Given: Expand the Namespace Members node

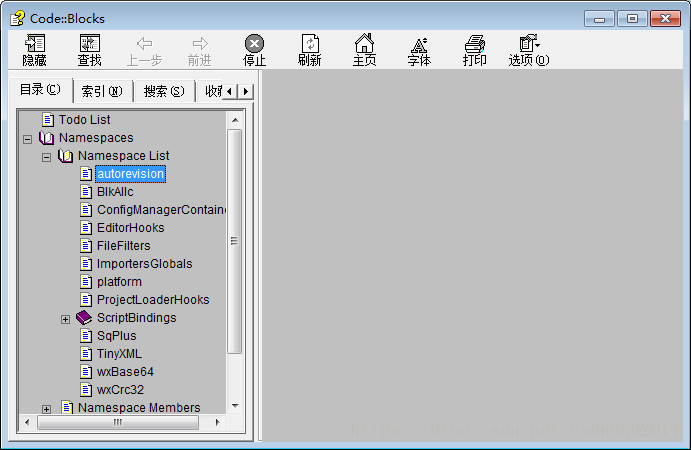Looking at the screenshot, I should (x=46, y=409).
